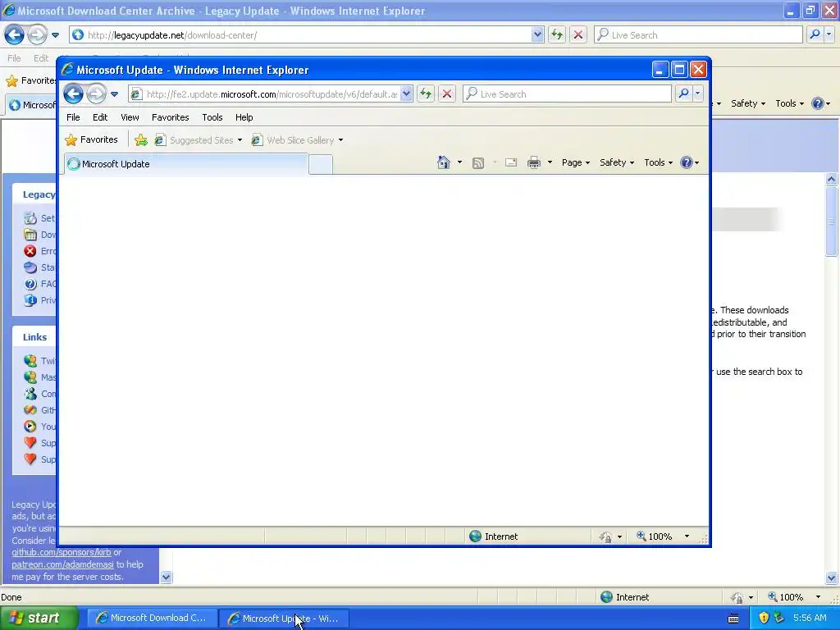Open recent pages dropdown in Microsoft Update window
The height and width of the screenshot is (630, 840).
[x=114, y=94]
